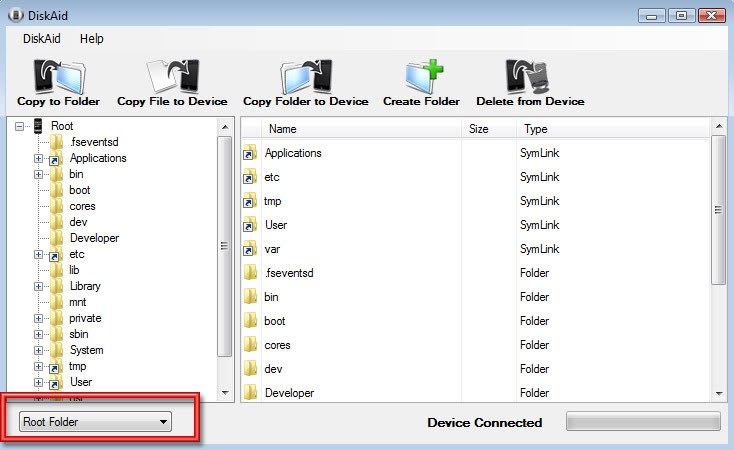Click the Device Connected status text

(484, 422)
